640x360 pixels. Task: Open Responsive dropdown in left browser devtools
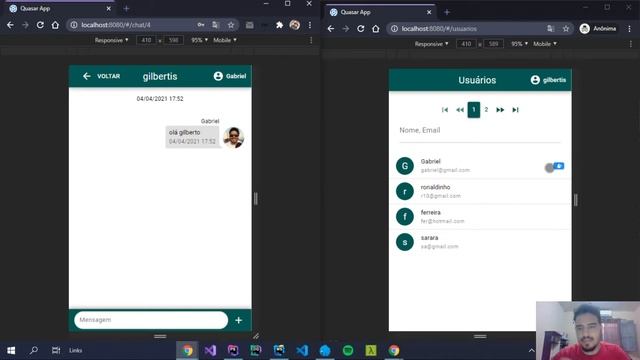pos(111,40)
